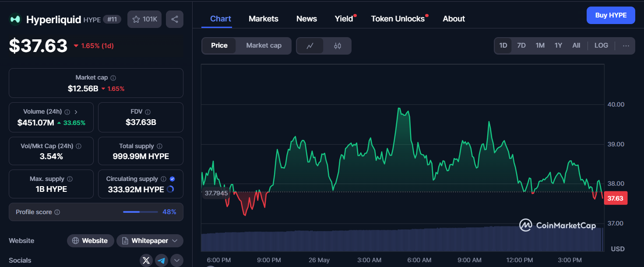Click the 333.92M HYPE circulating value
The width and height of the screenshot is (644, 267).
[136, 190]
